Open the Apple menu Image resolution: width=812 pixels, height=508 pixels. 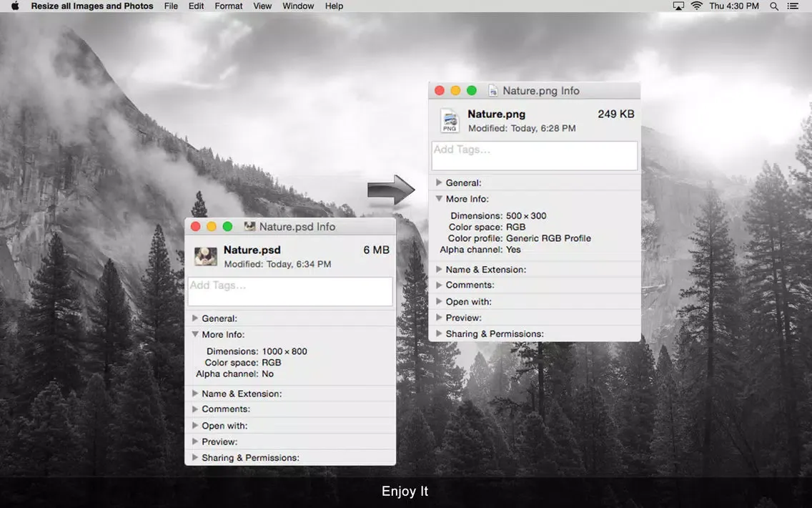pos(15,6)
